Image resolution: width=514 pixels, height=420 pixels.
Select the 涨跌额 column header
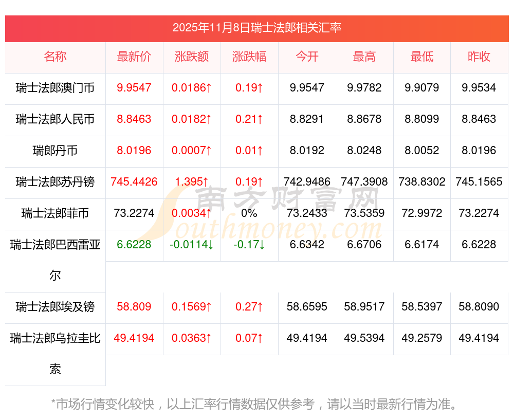[192, 57]
